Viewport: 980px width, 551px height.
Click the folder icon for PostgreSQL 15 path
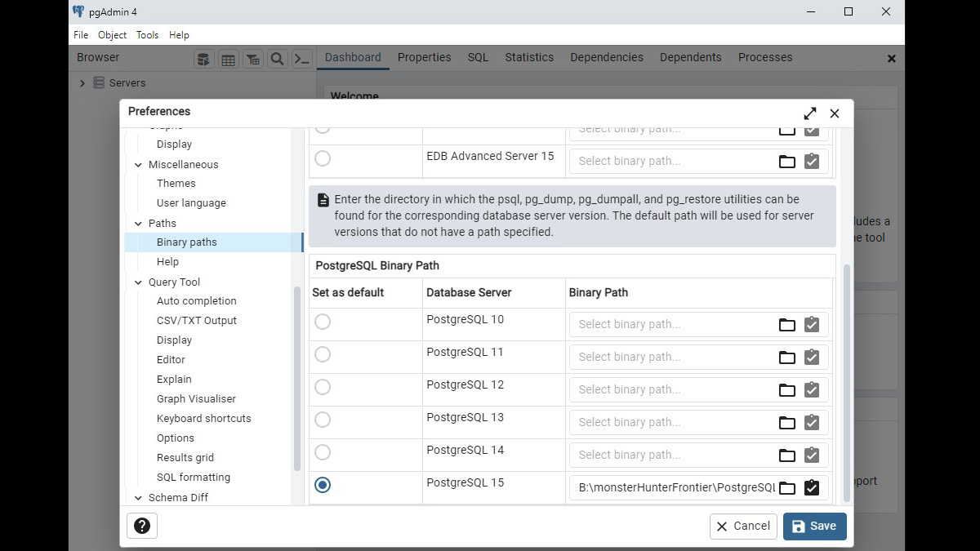786,488
